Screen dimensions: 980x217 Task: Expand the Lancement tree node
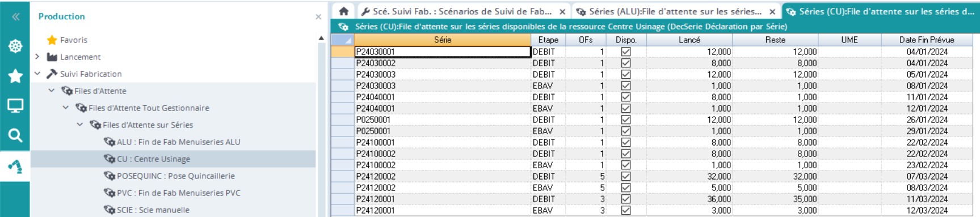coord(37,57)
